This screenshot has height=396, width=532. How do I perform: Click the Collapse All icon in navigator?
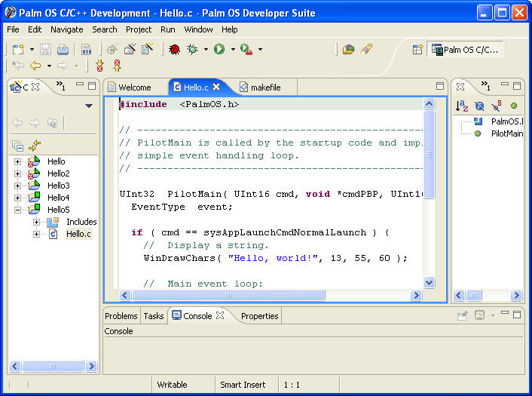(x=17, y=146)
